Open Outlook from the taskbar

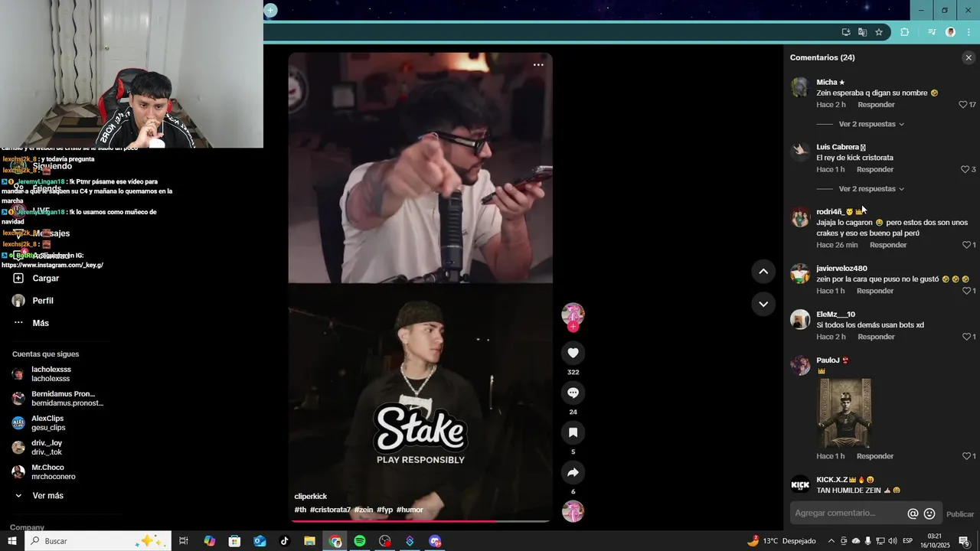[x=260, y=541]
